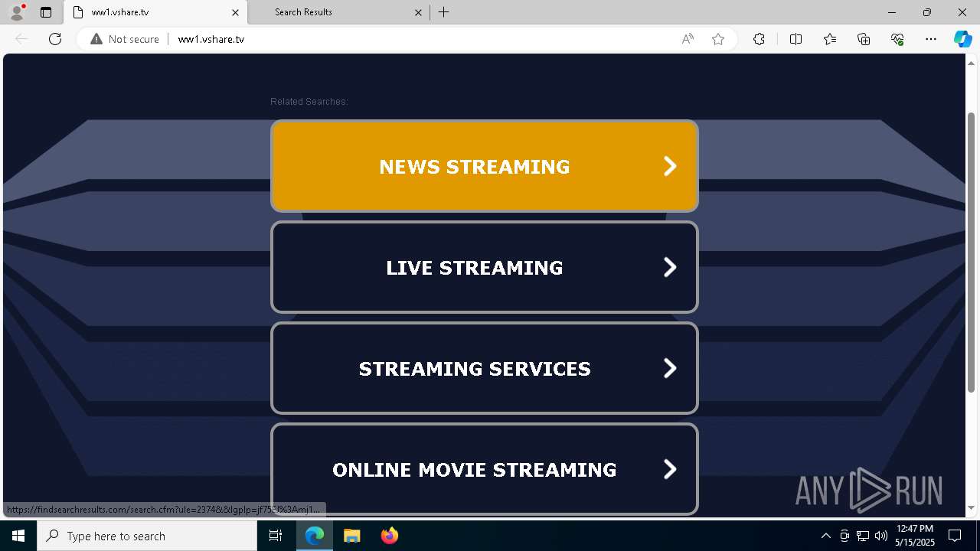This screenshot has height=551, width=980.
Task: Click the chevron on Online Movie Streaming
Action: [x=670, y=469]
